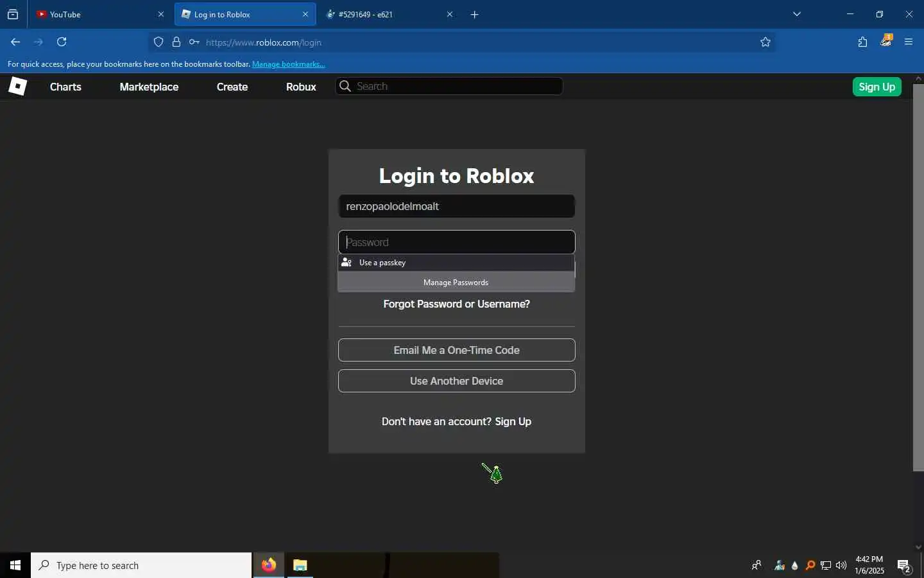
Task: Open tracking protection shield icon
Action: click(158, 42)
